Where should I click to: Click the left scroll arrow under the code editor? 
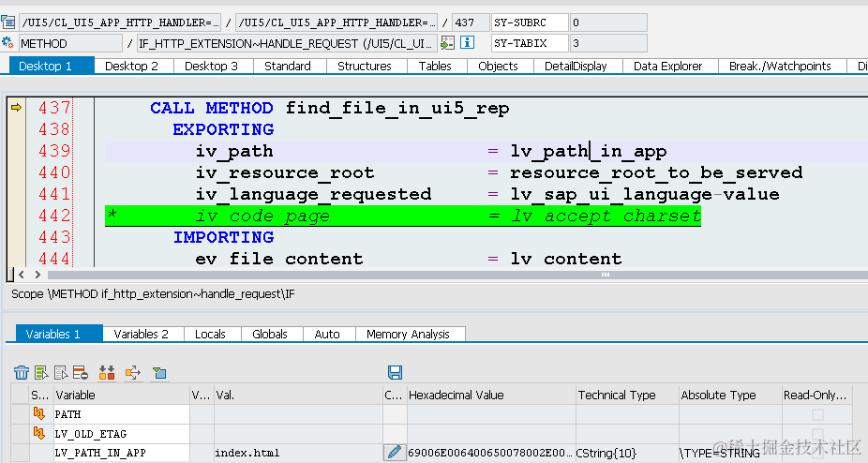(22, 274)
